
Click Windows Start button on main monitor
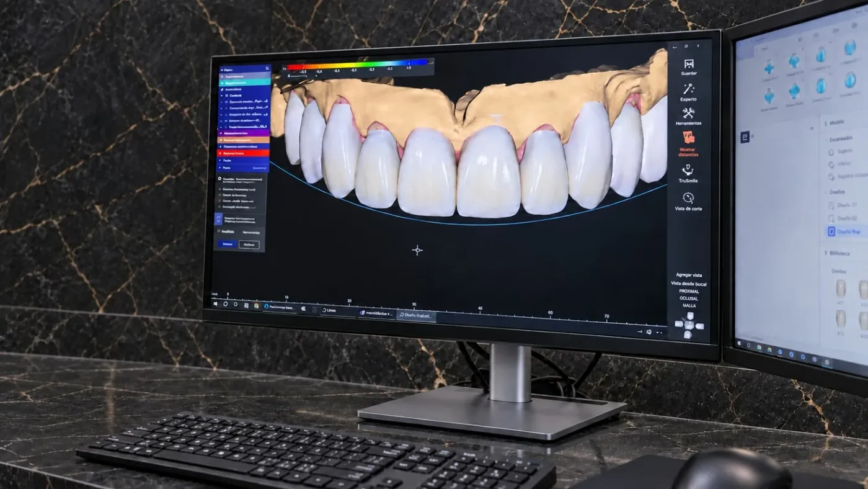tap(215, 303)
